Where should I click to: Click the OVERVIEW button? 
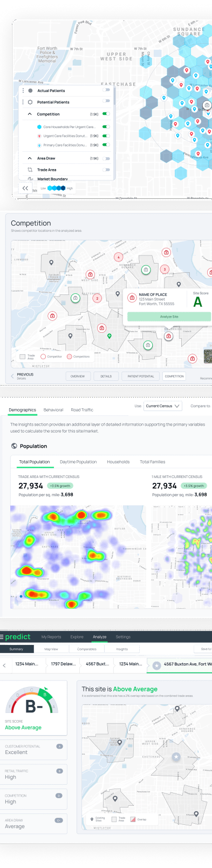click(78, 376)
